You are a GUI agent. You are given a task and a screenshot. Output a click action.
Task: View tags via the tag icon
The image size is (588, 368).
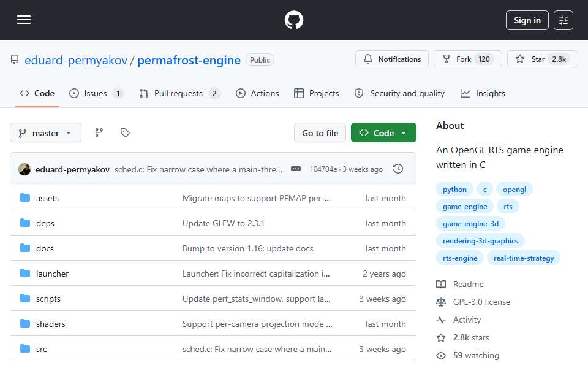coord(125,132)
